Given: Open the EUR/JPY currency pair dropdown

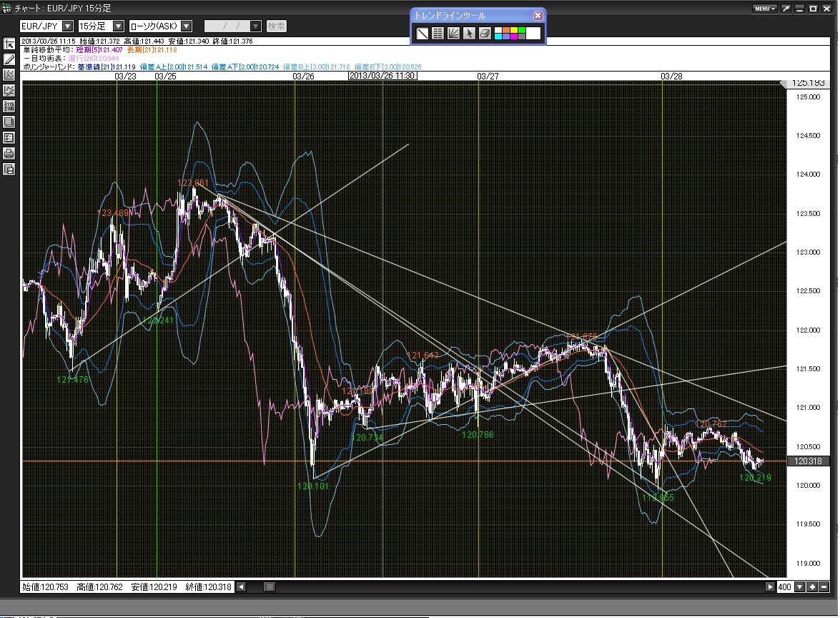Looking at the screenshot, I should (x=68, y=26).
